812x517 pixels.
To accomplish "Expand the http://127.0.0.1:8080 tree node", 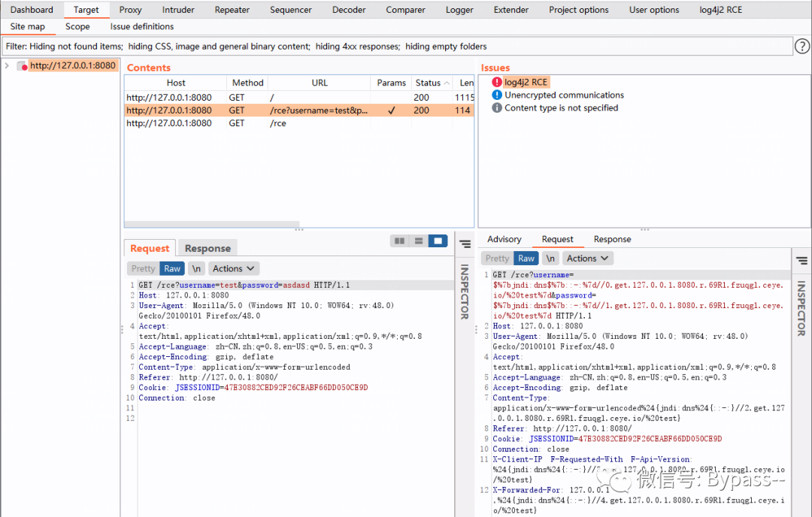I will pos(7,65).
